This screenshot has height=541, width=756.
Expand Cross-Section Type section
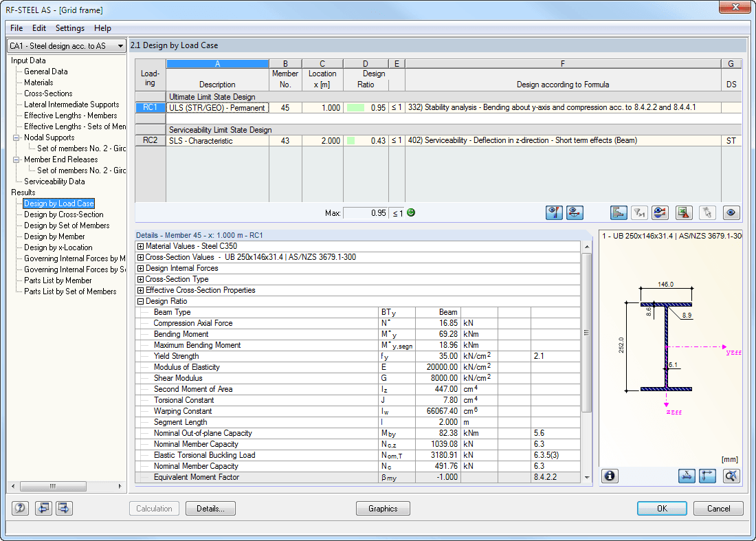(x=140, y=280)
